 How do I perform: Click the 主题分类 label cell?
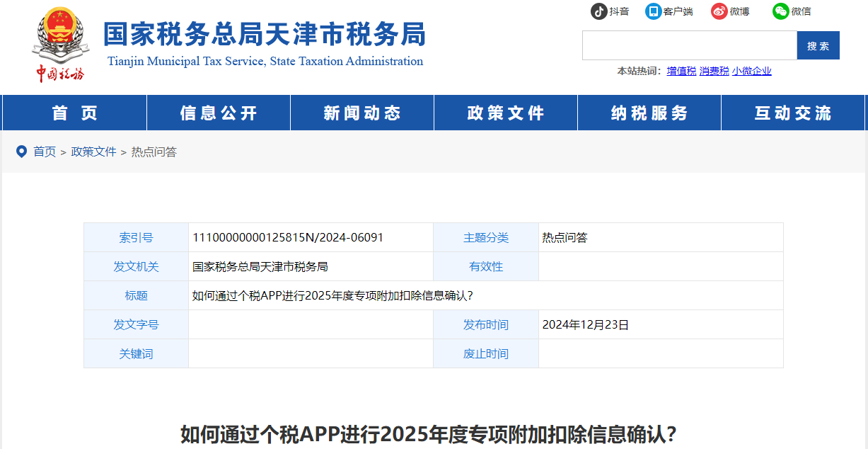pos(486,238)
